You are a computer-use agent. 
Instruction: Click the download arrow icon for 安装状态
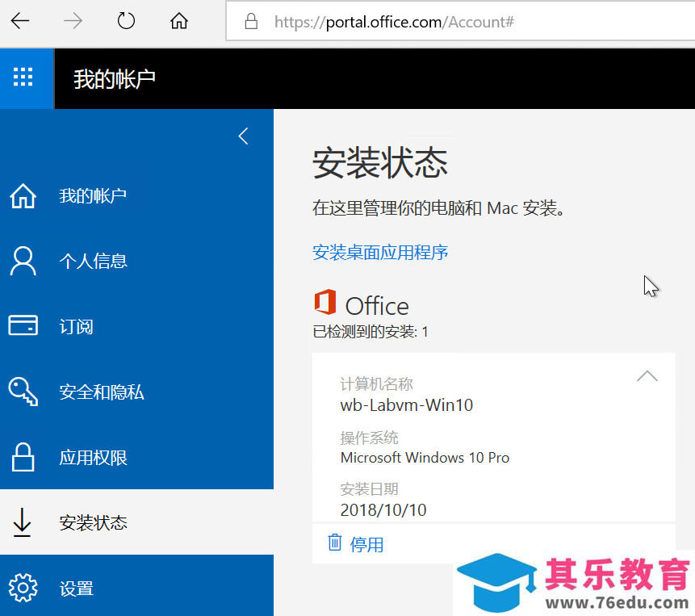[22, 522]
